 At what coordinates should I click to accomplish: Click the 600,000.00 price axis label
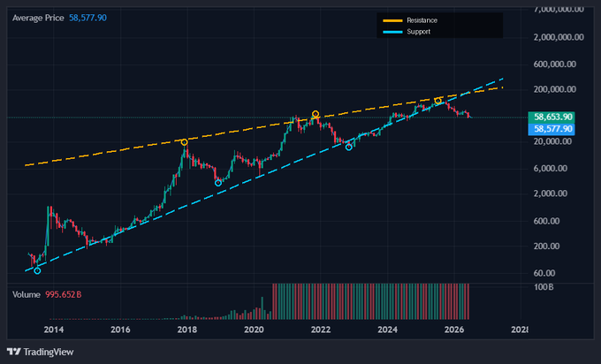(x=555, y=64)
